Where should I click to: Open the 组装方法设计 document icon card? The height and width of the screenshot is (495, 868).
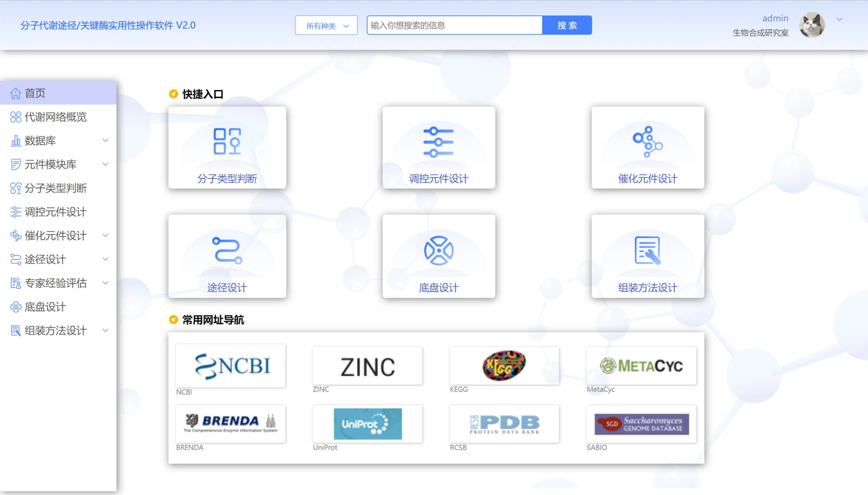pyautogui.click(x=647, y=251)
